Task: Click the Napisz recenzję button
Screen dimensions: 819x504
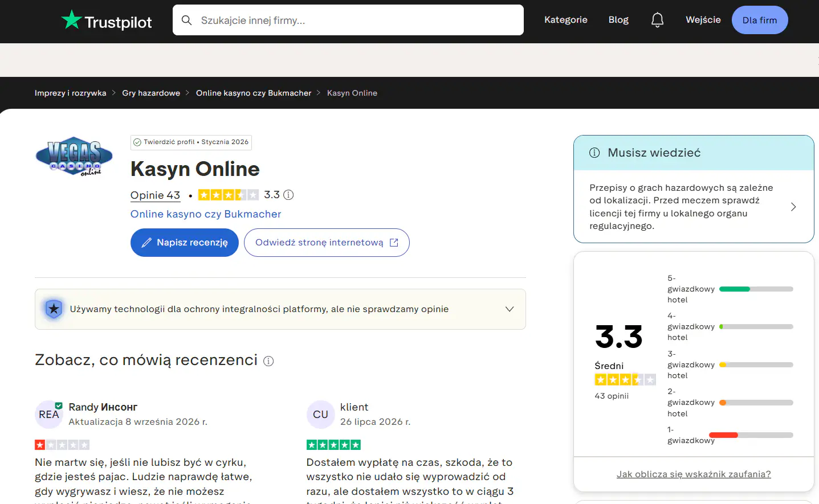Action: coord(185,243)
